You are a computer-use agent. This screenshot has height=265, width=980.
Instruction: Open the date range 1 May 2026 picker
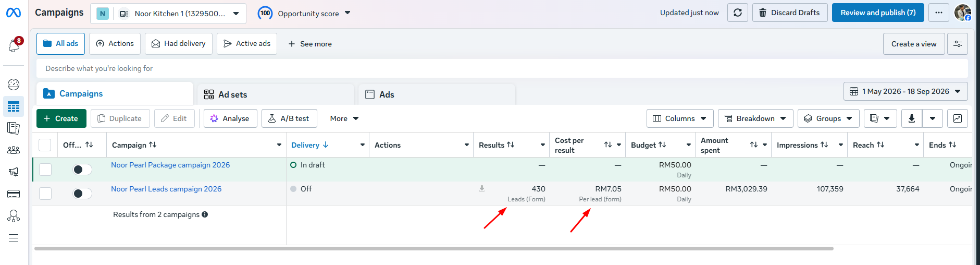click(905, 91)
